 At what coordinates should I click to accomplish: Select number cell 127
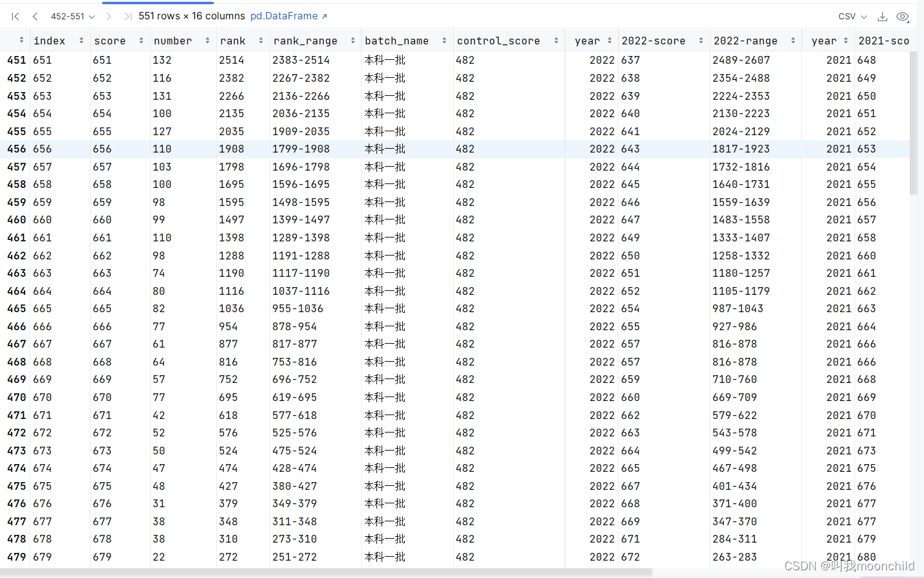(x=162, y=131)
